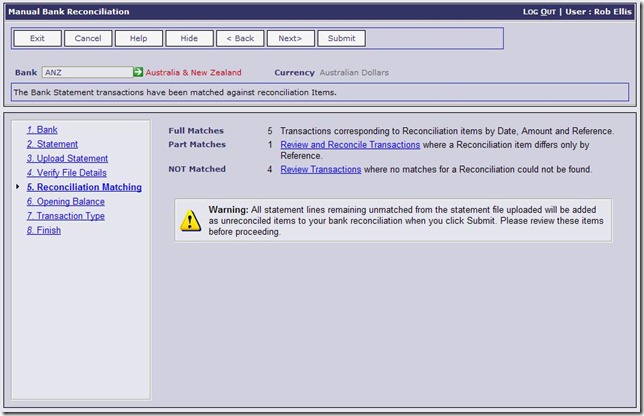Image resolution: width=644 pixels, height=416 pixels.
Task: Open step 3 Upload Statement
Action: pos(67,158)
